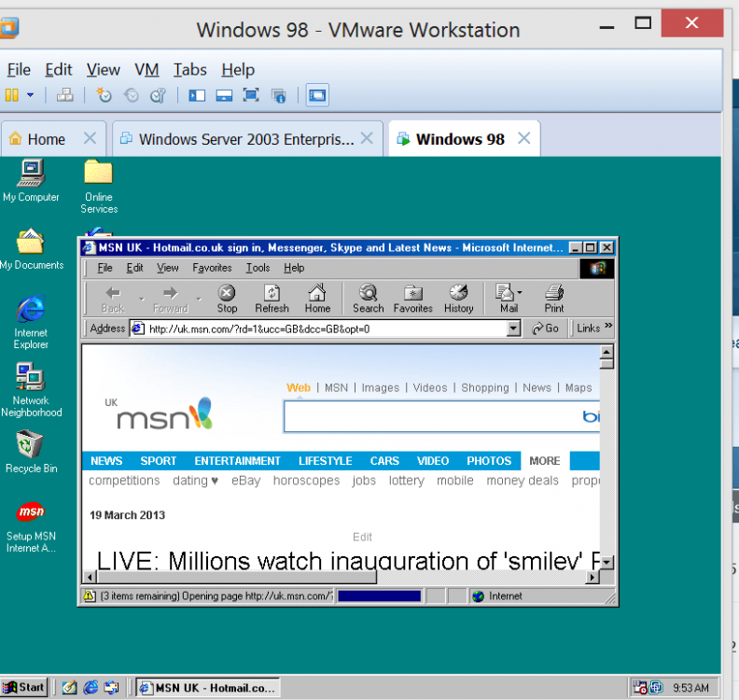Click horizontal scrollbar right arrow in IE
Screen dimensions: 739x700
coord(593,577)
